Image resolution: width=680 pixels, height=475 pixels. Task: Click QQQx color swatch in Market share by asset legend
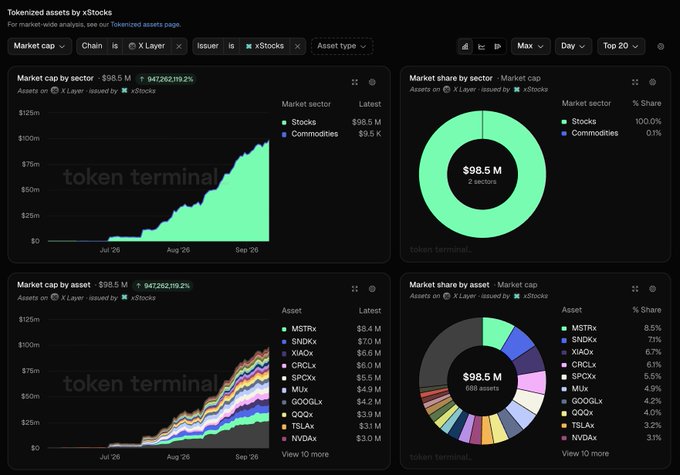click(564, 413)
